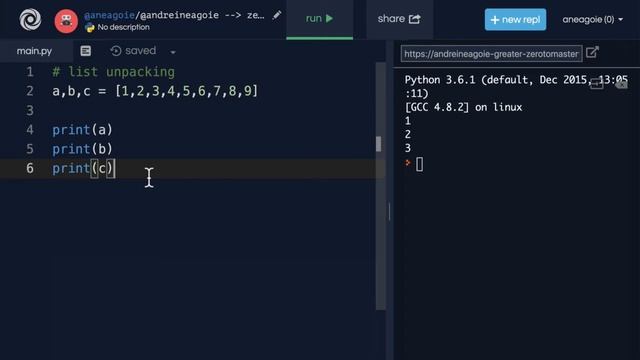
Task: Click the repl title '@andreineagoie --> ze…'
Action: 202,16
